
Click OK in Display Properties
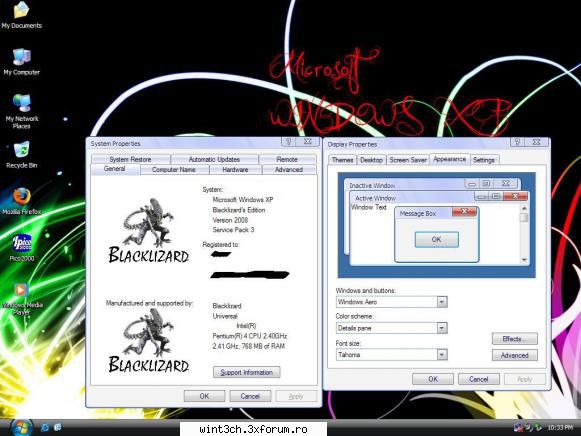coord(433,379)
